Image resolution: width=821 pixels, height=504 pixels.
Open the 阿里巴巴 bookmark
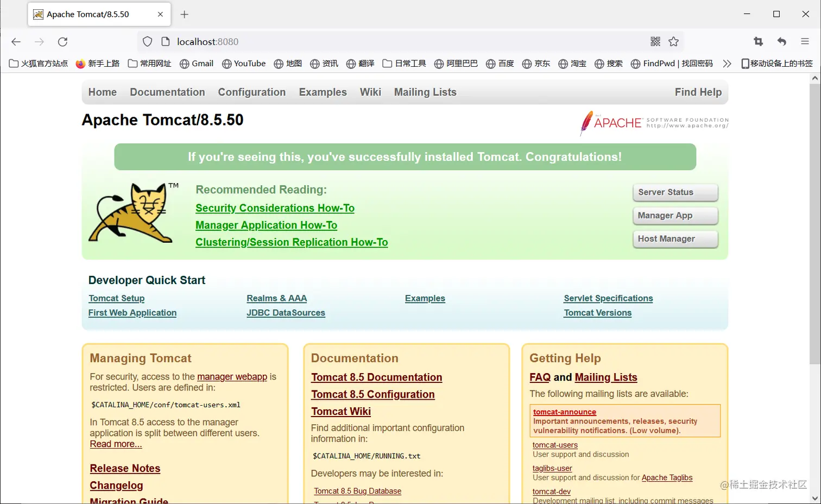pyautogui.click(x=456, y=64)
